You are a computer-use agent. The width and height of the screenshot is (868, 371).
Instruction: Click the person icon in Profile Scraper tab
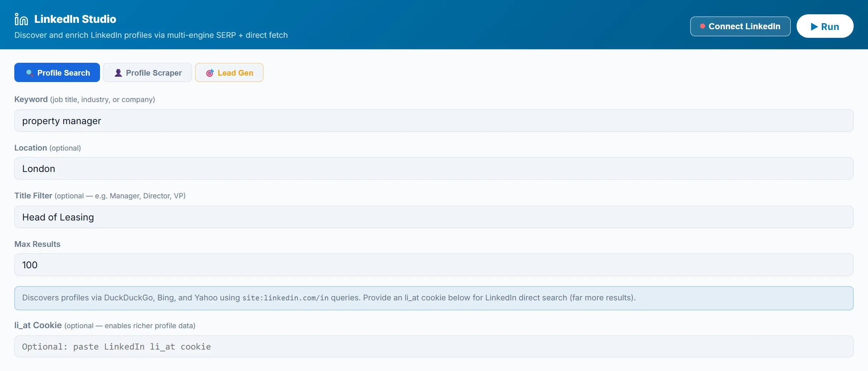point(118,73)
